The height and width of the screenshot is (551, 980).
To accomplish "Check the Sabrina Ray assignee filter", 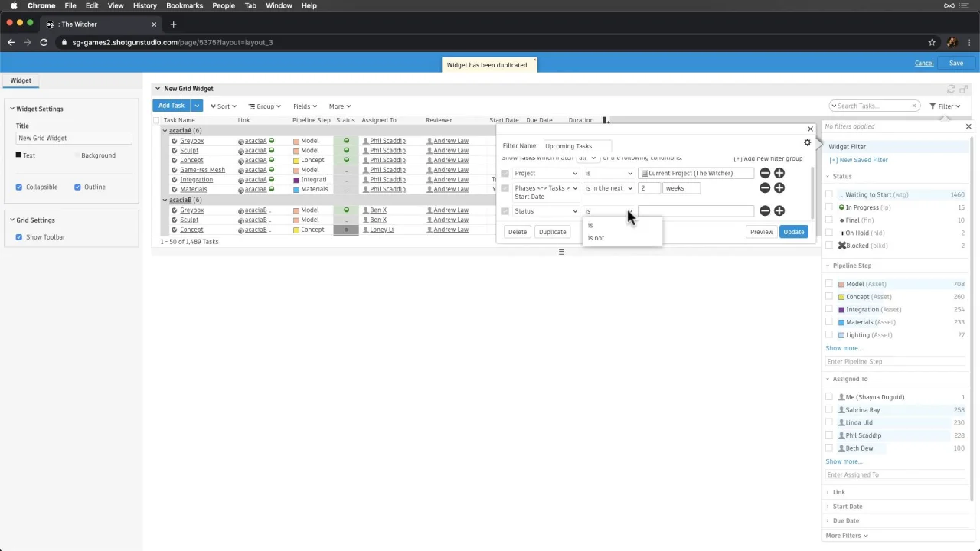I will click(829, 410).
